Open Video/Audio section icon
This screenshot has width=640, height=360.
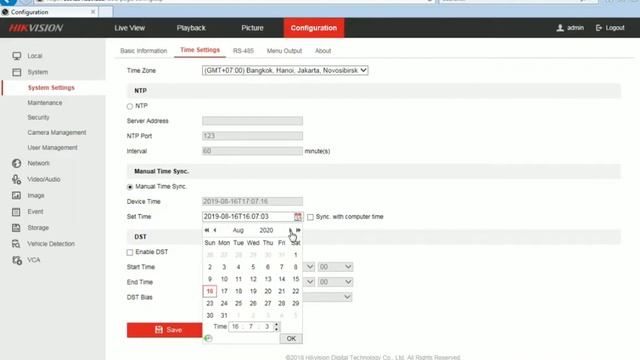click(17, 179)
